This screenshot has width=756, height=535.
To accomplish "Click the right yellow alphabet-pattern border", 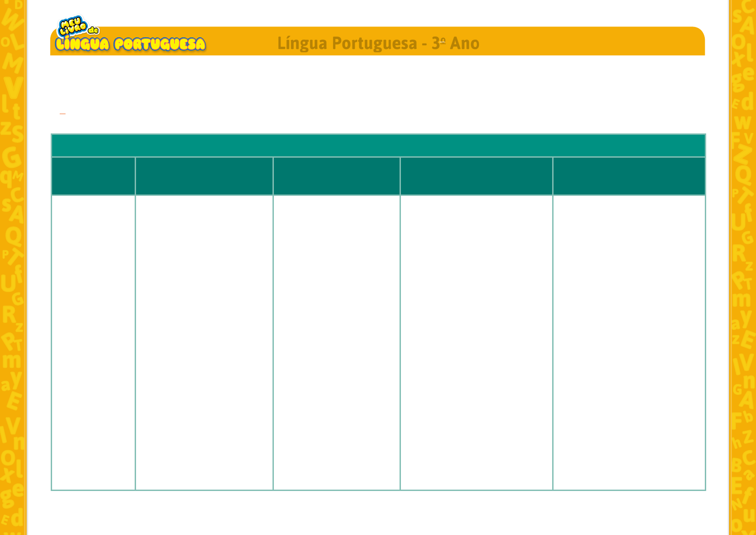I will [743, 270].
